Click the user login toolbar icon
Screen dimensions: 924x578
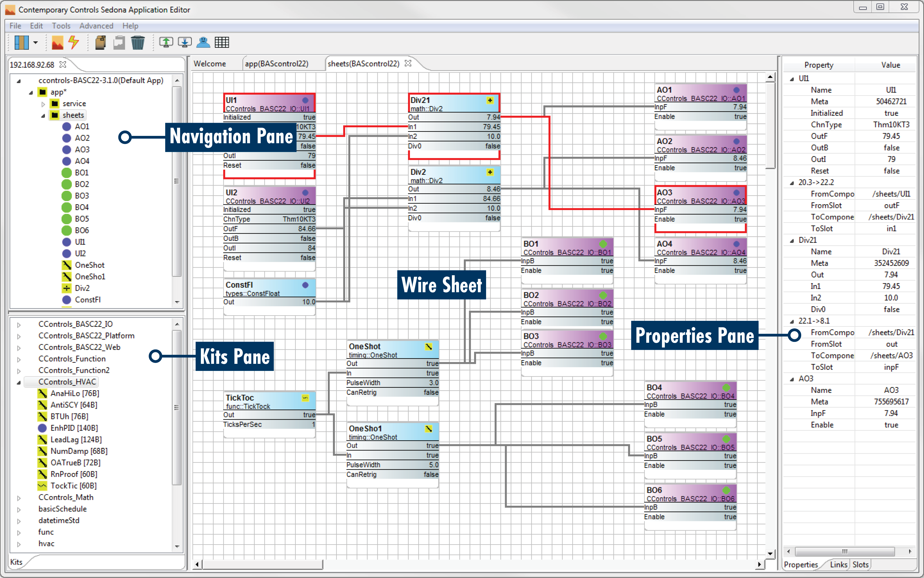click(x=203, y=42)
